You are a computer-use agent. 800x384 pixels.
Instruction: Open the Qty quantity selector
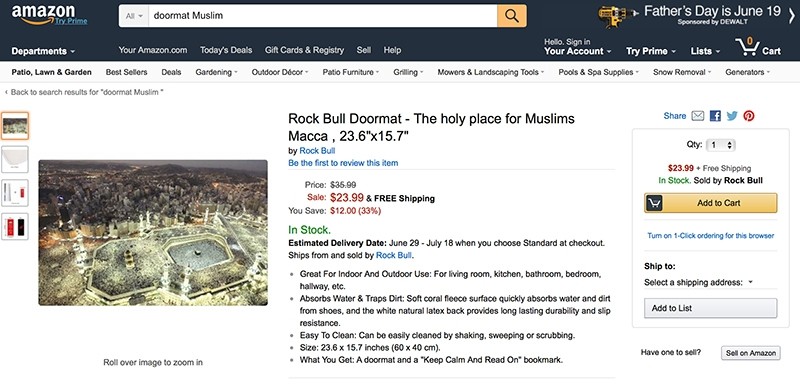[x=720, y=145]
